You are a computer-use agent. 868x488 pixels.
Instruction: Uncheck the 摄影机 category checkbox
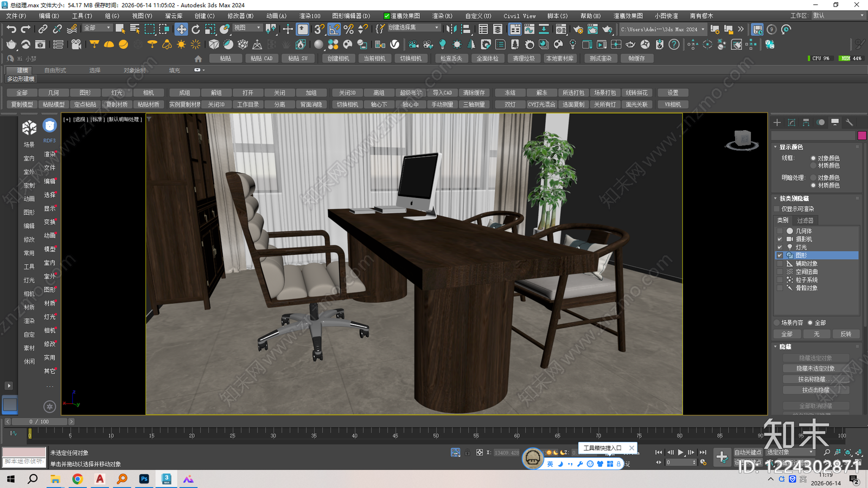[780, 239]
